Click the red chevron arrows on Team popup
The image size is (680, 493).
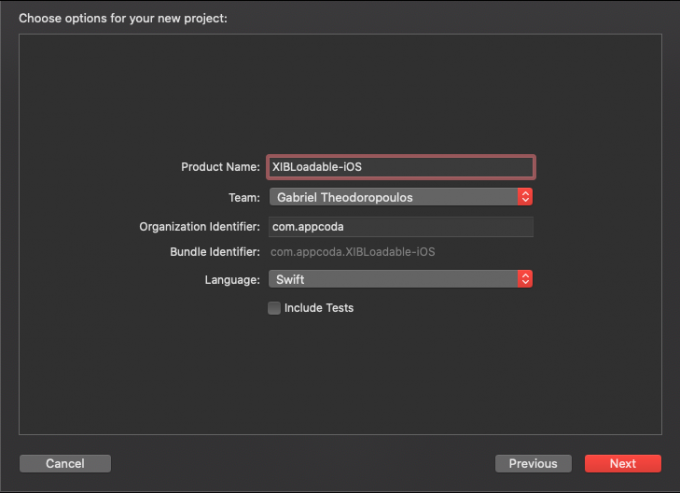click(x=526, y=197)
